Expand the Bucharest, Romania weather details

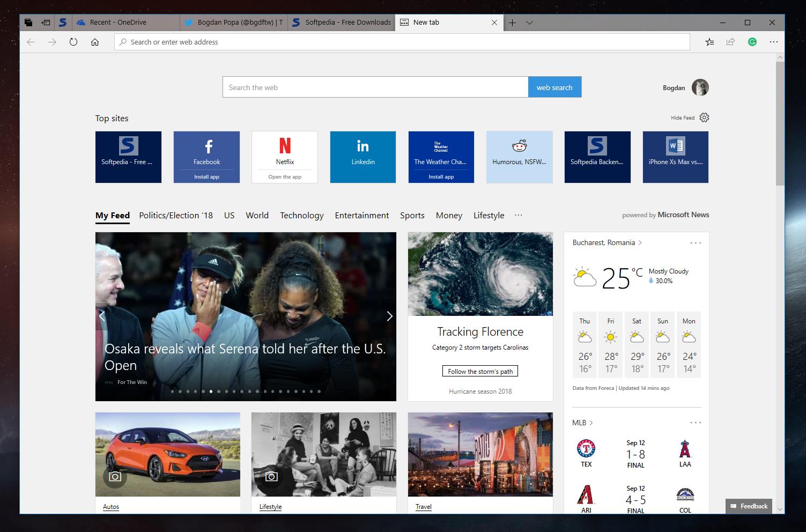click(639, 242)
